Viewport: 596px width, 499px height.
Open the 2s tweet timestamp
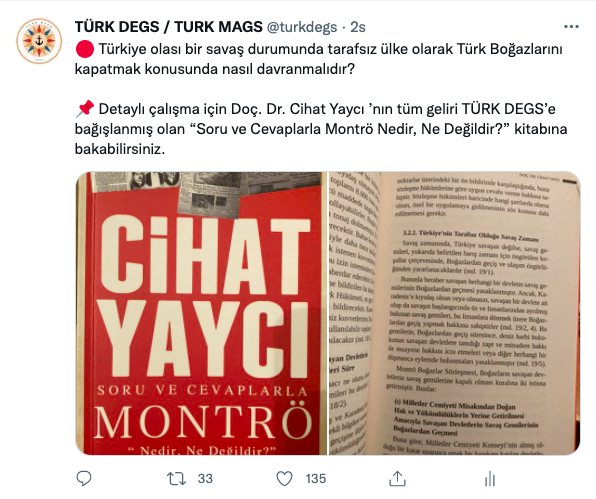(358, 27)
